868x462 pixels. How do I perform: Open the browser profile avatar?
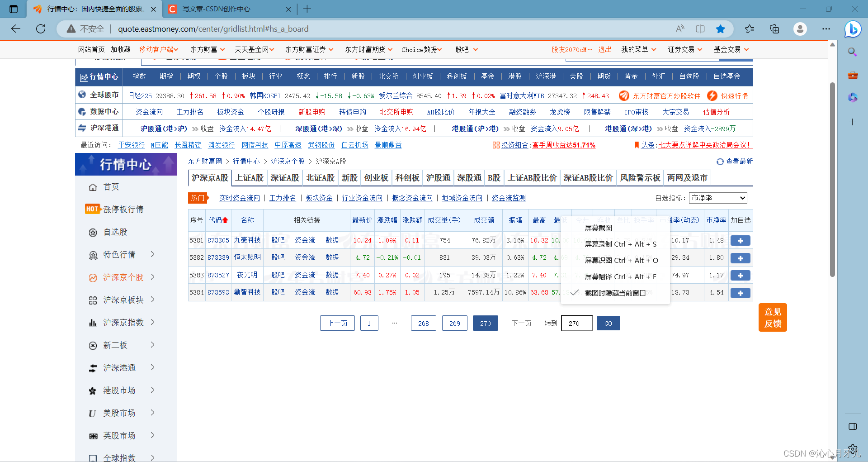(x=800, y=29)
